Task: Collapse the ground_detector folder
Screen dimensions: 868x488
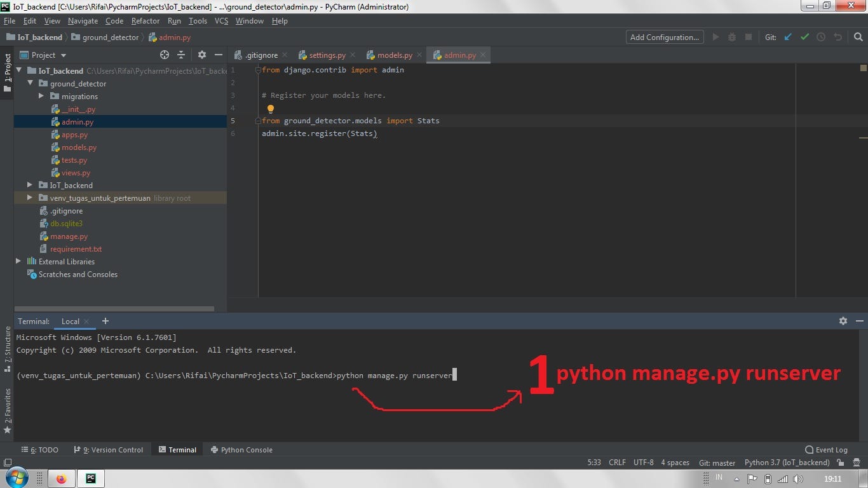Action: tap(30, 83)
